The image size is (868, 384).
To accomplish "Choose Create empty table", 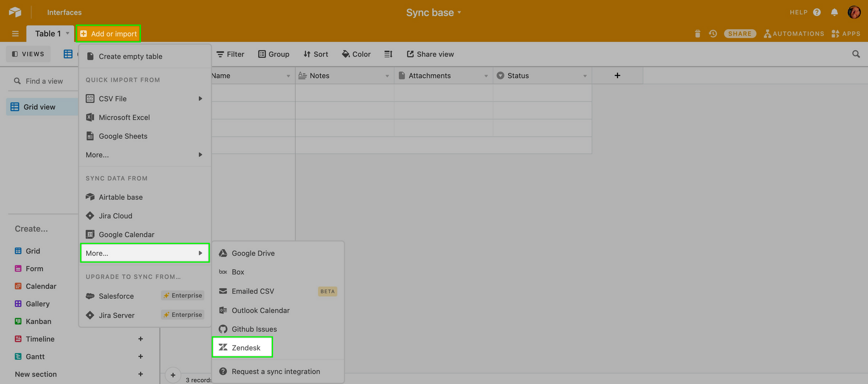I will point(145,56).
